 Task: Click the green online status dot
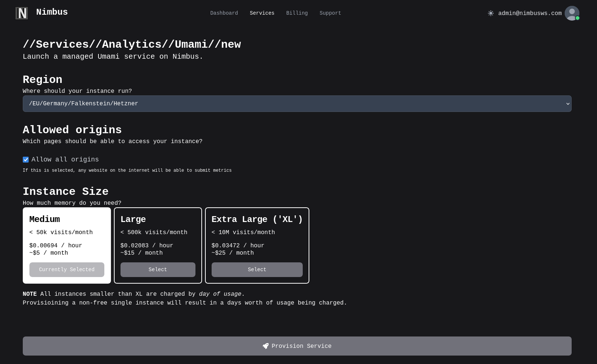(x=578, y=18)
